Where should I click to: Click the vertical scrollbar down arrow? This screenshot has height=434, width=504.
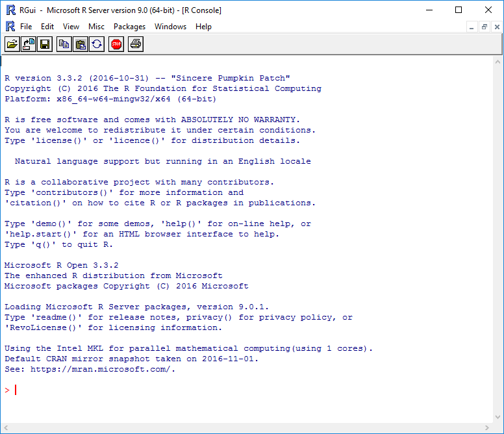point(498,417)
